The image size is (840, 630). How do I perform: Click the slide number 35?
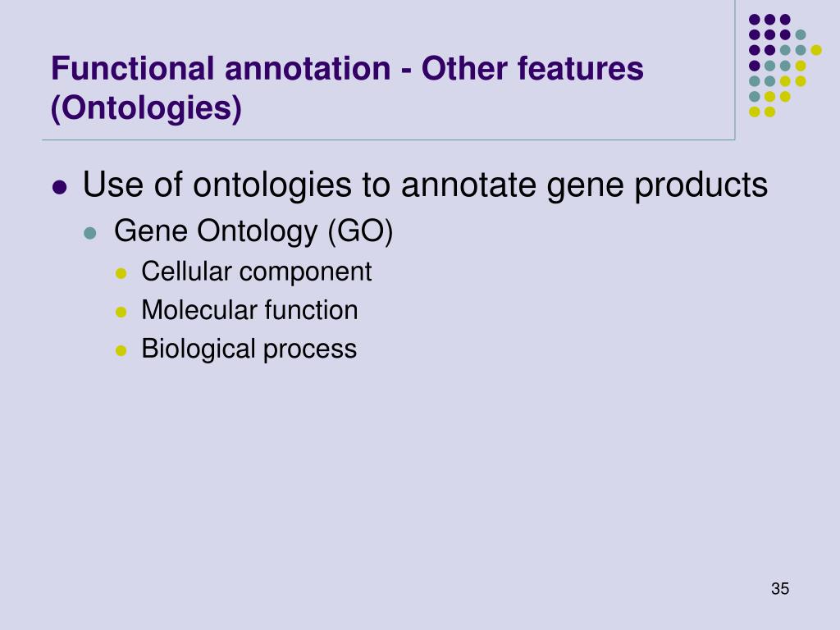point(780,589)
